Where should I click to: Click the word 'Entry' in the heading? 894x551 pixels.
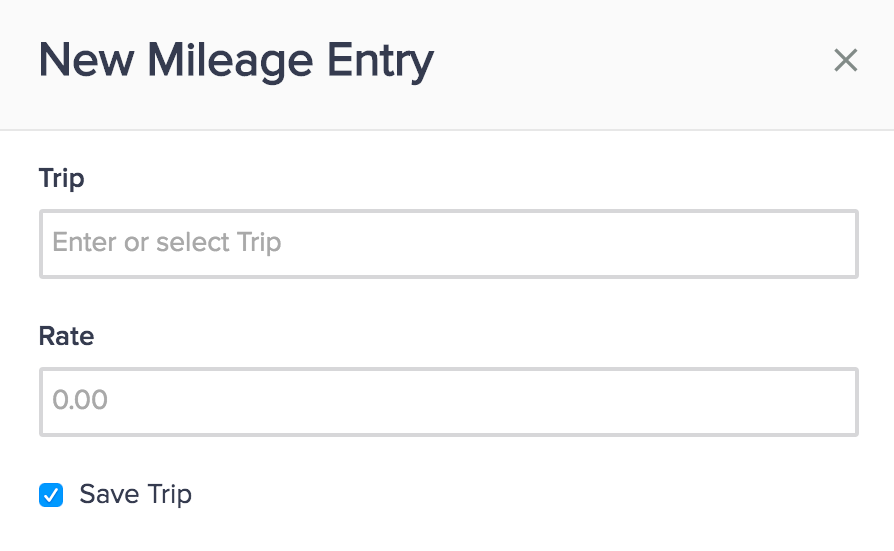384,62
